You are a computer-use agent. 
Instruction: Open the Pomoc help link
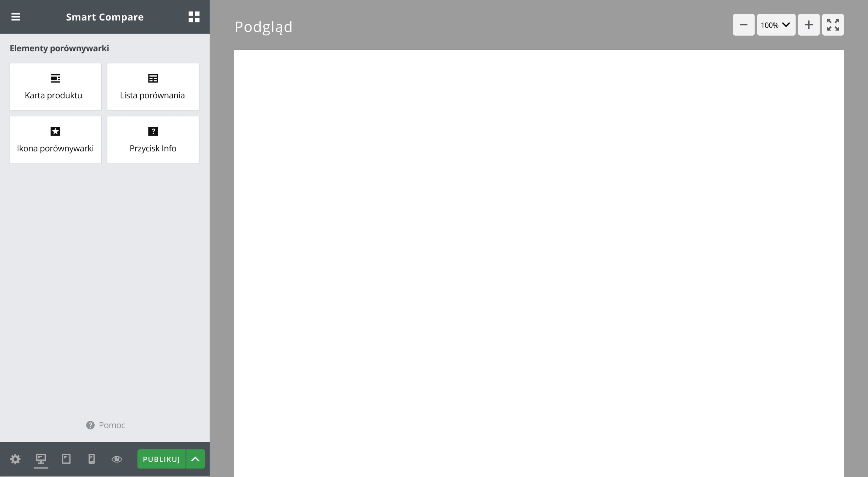(105, 425)
